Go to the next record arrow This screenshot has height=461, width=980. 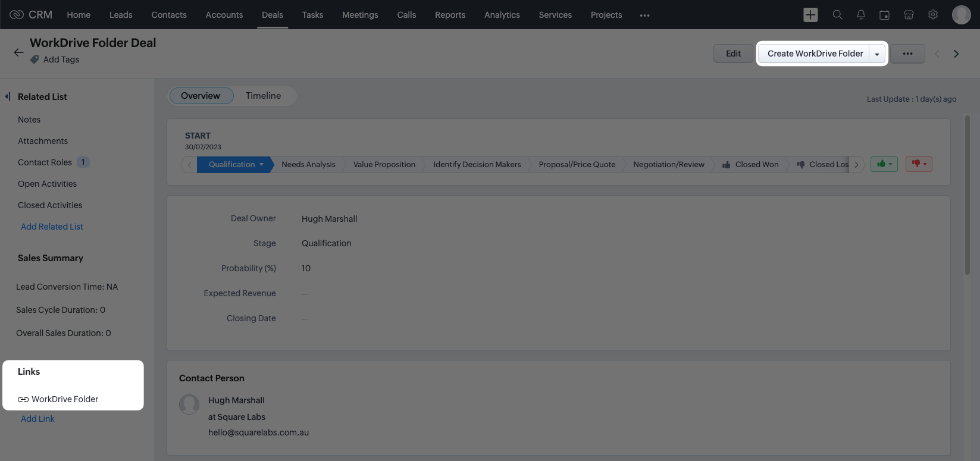coord(956,54)
